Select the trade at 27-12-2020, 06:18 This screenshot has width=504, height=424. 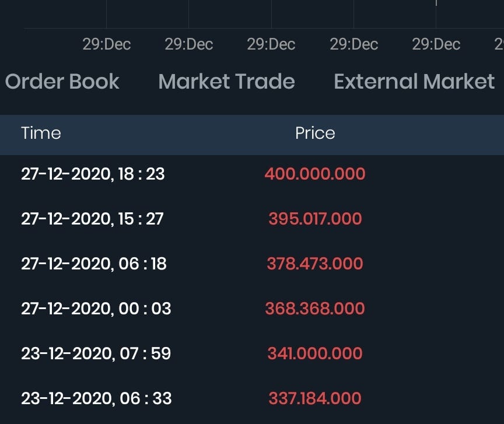point(252,264)
